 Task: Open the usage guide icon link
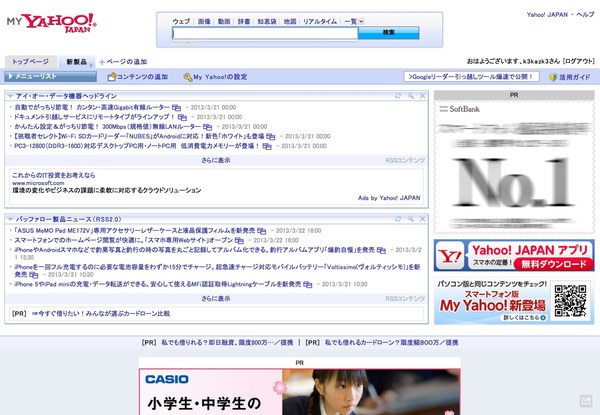(x=551, y=76)
